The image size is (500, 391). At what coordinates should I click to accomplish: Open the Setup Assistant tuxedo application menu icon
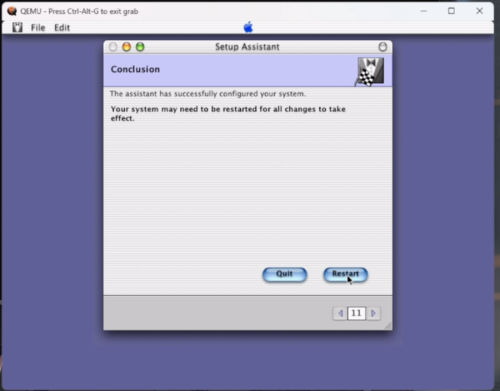[17, 27]
